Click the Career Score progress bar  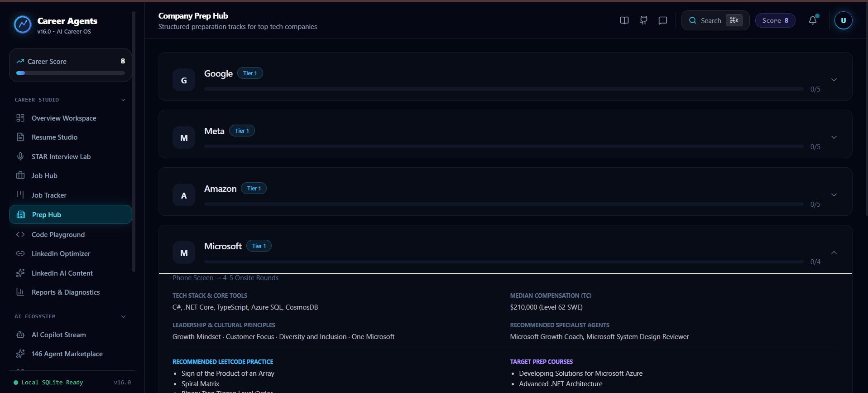coord(71,73)
